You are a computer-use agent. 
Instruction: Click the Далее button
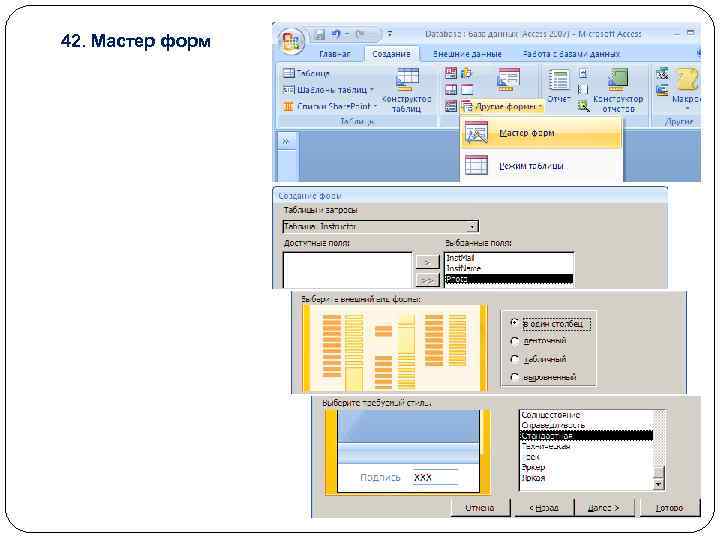(604, 508)
